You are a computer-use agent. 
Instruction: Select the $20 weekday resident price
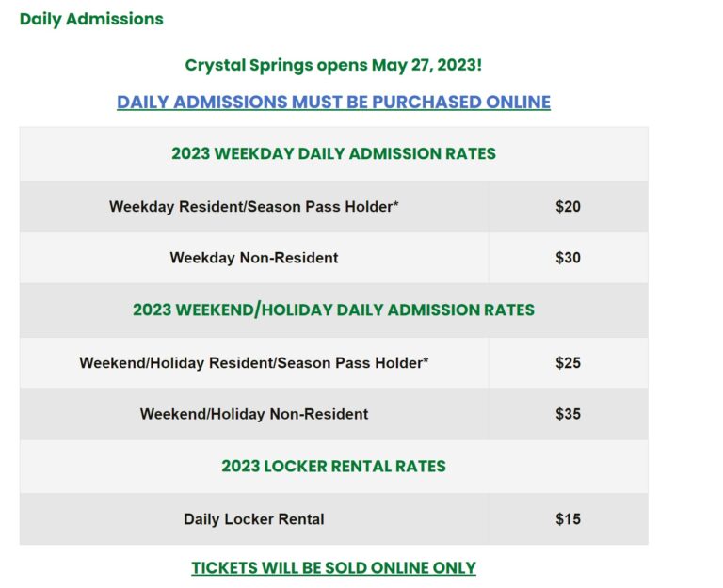568,206
